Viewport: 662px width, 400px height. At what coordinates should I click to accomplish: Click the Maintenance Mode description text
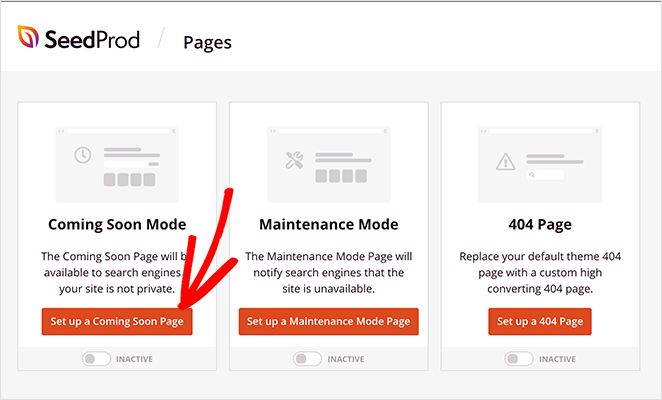(x=328, y=271)
